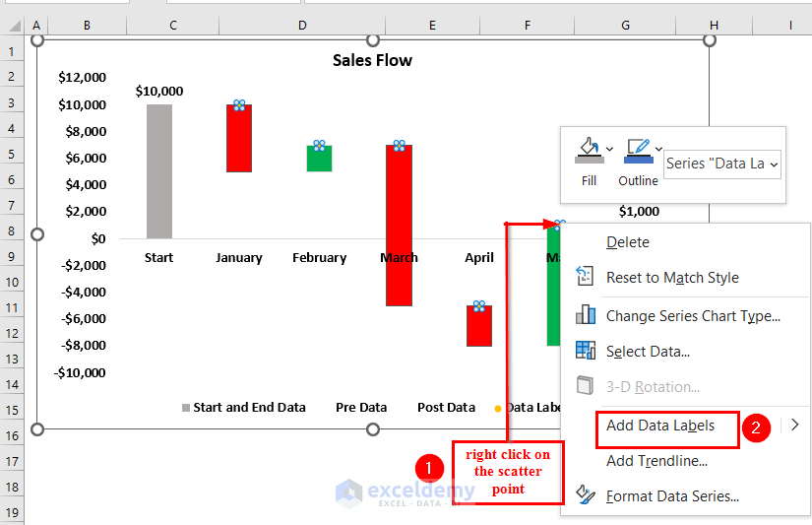Select column C header
This screenshot has width=812, height=525.
click(x=173, y=25)
